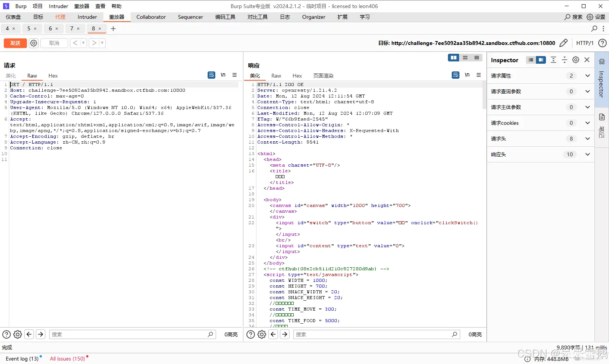Viewport: 609px width, 364px height.
Task: Edit target with the pencil icon
Action: 563,43
